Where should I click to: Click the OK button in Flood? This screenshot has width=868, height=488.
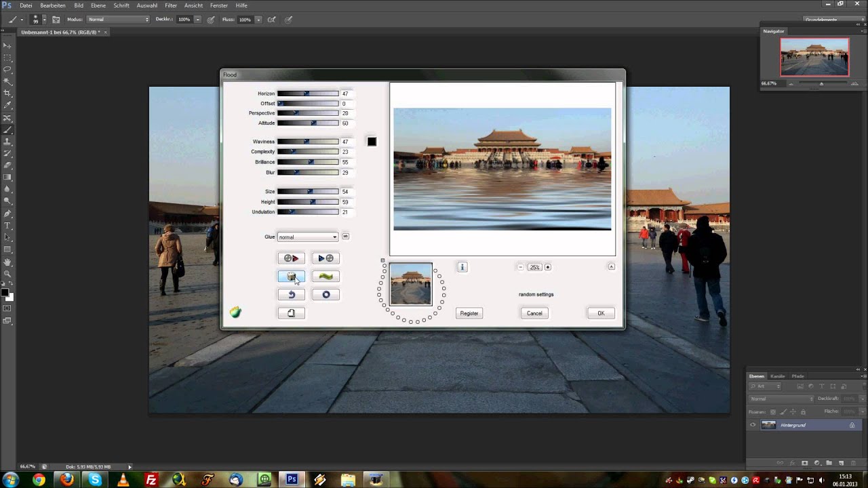[x=601, y=313]
